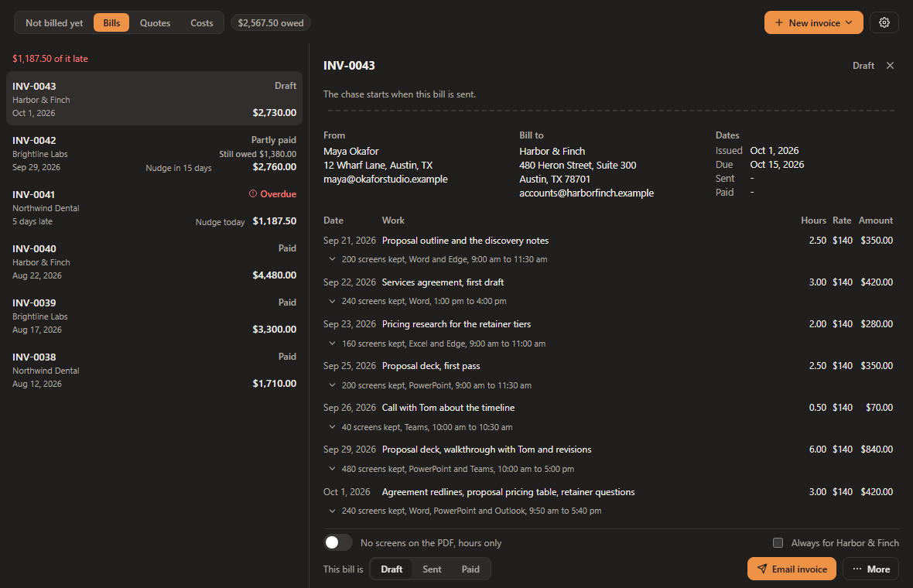Click the $840.00 amount cell
The image size is (913, 588).
(877, 449)
